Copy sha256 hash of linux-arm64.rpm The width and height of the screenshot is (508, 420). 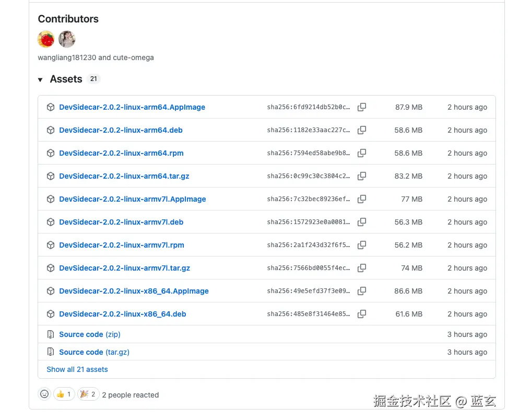[x=362, y=153]
